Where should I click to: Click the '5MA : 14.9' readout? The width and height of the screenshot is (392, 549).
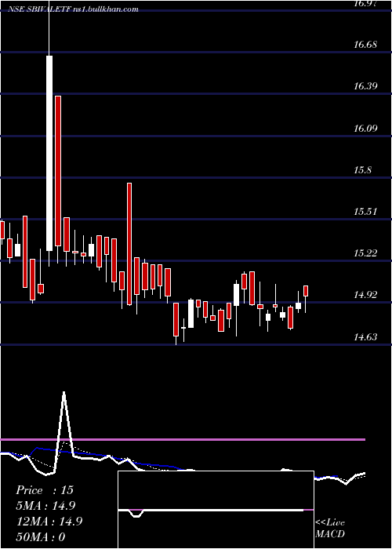(45, 506)
